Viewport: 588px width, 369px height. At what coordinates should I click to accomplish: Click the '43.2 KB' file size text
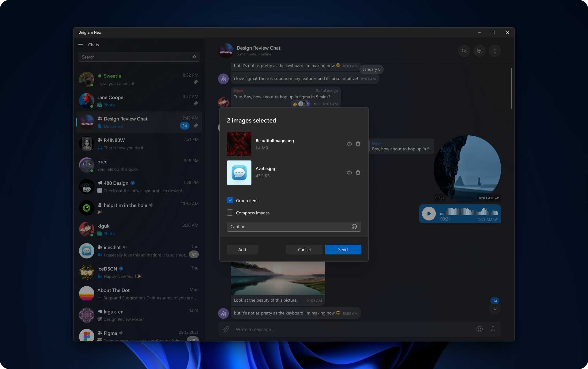click(x=263, y=176)
